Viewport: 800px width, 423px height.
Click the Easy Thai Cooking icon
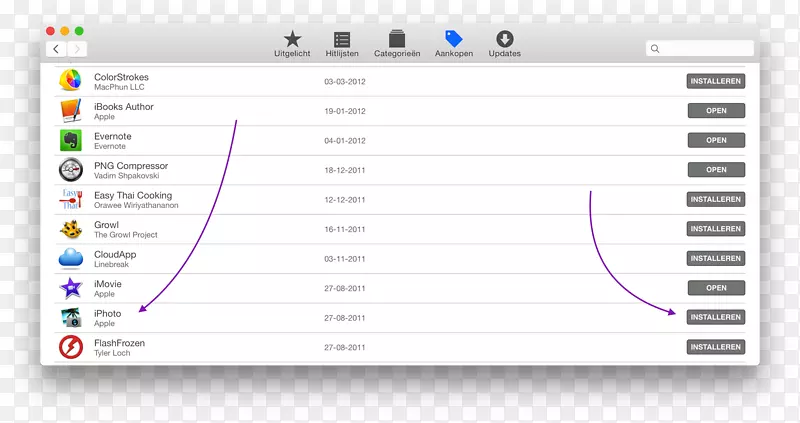[x=71, y=199]
